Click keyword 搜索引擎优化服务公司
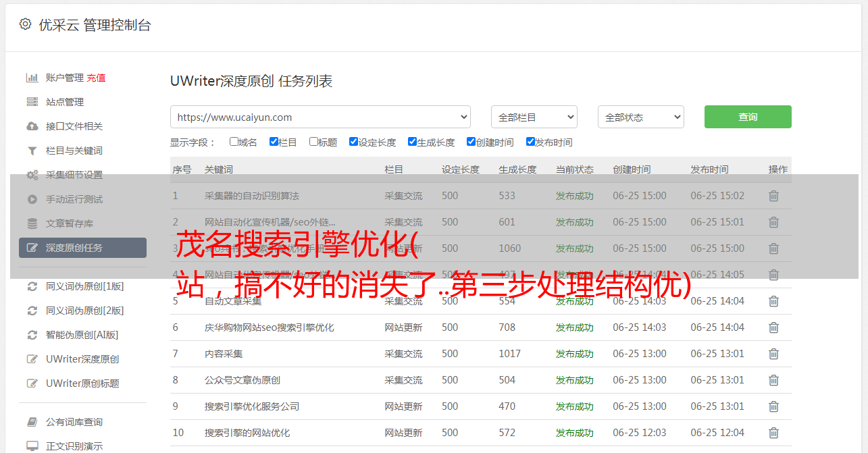Viewport: 868px width, 453px height. 252,406
